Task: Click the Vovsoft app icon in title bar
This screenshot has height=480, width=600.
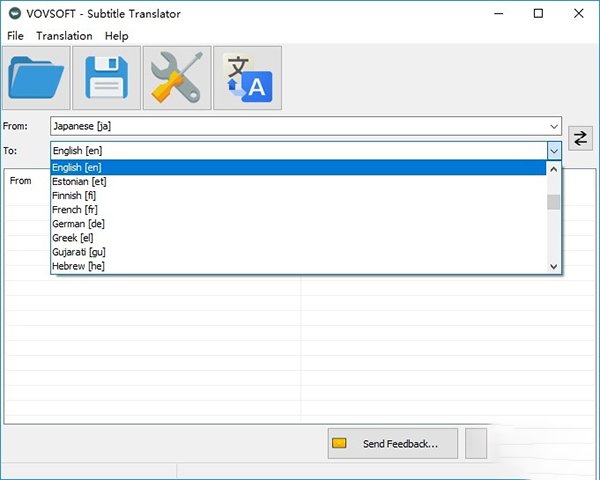Action: [x=15, y=13]
